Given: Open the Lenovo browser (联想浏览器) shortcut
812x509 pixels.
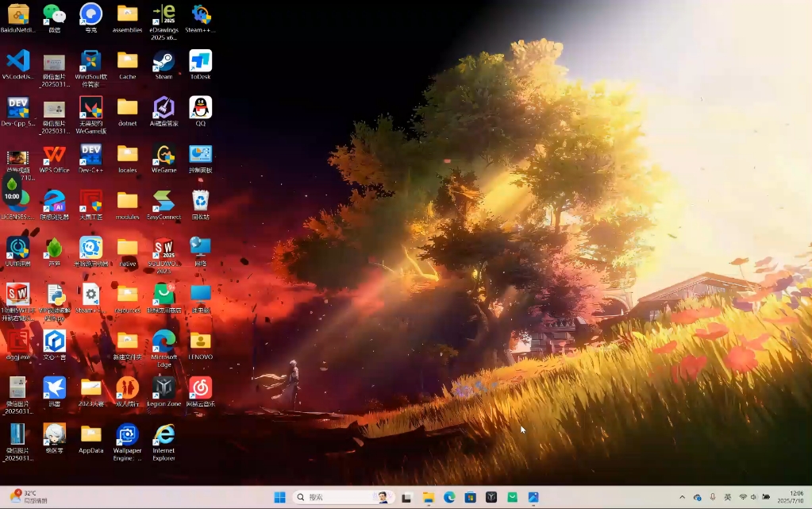Looking at the screenshot, I should [55, 201].
